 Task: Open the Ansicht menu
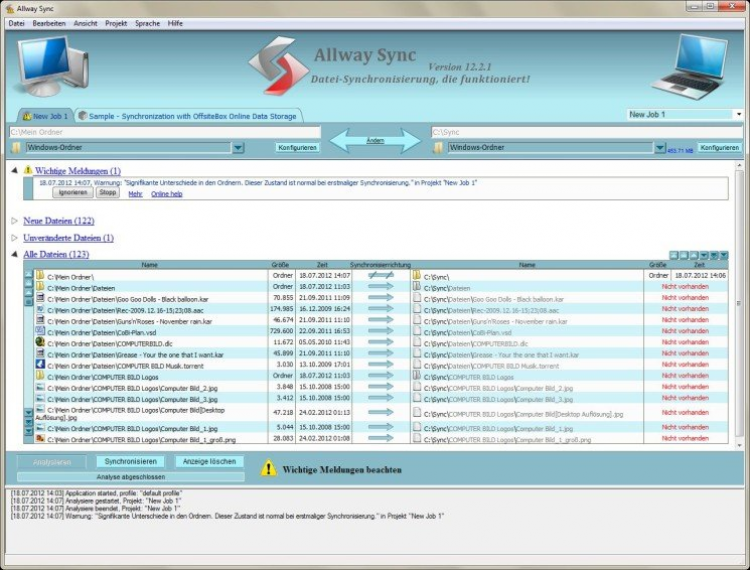coord(85,23)
